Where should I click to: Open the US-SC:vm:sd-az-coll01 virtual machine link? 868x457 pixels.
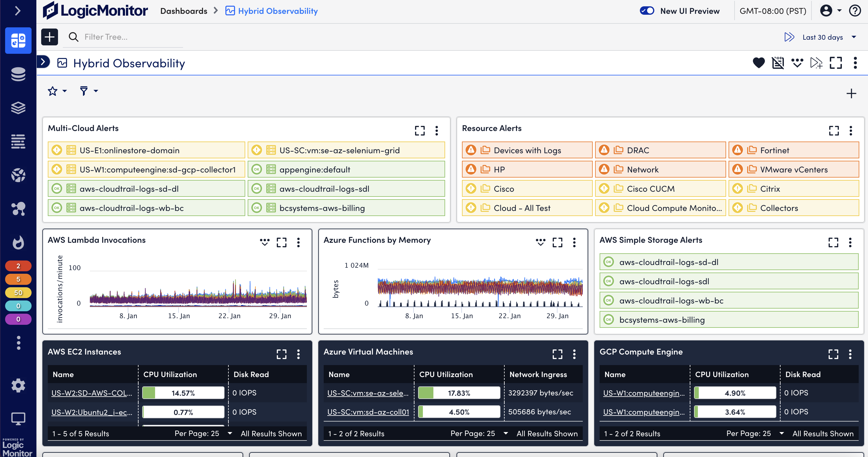368,412
